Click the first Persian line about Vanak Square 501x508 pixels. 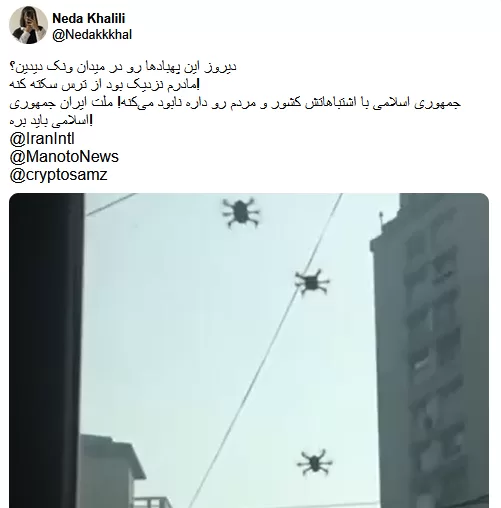click(x=123, y=67)
